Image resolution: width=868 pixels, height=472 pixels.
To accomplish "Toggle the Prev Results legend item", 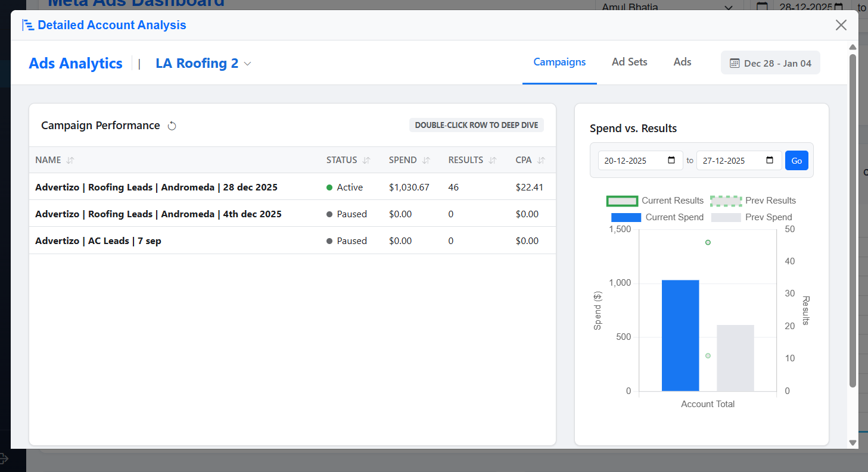I will [x=726, y=201].
